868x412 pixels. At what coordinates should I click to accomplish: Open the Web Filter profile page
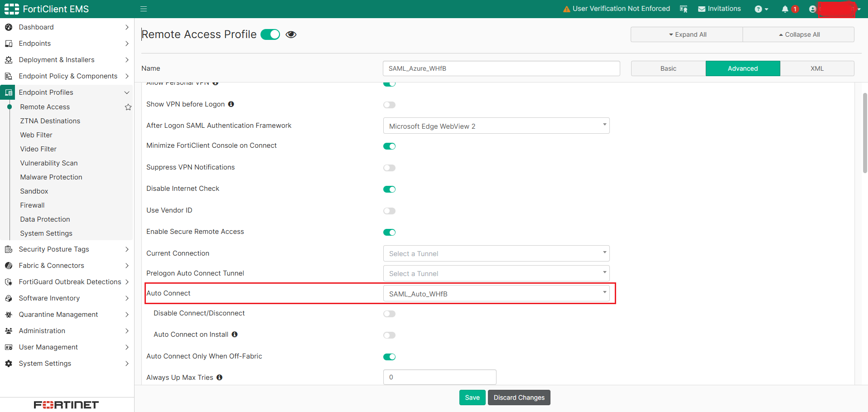coord(36,135)
